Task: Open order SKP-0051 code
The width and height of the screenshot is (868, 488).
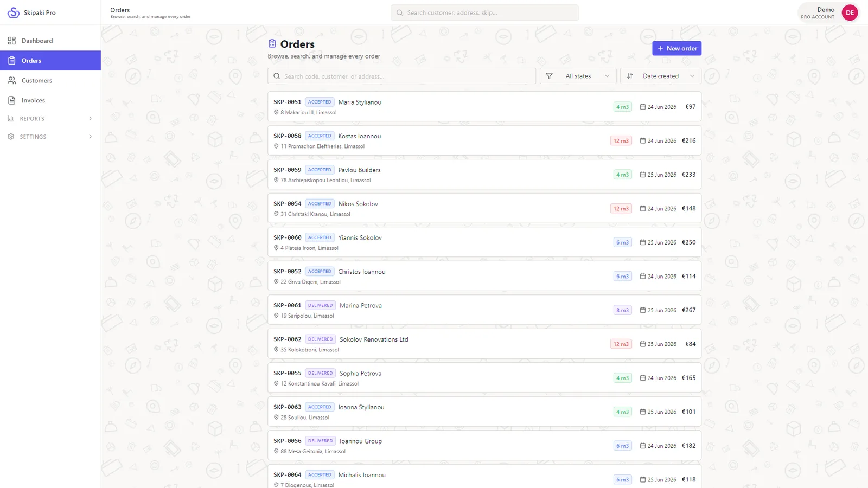Action: (287, 102)
